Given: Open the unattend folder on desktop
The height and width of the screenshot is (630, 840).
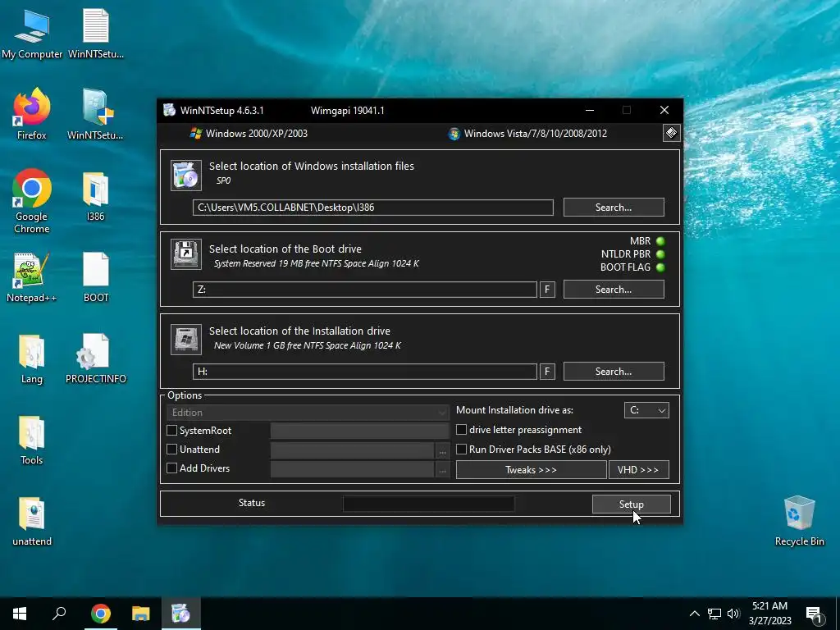Looking at the screenshot, I should pyautogui.click(x=32, y=522).
